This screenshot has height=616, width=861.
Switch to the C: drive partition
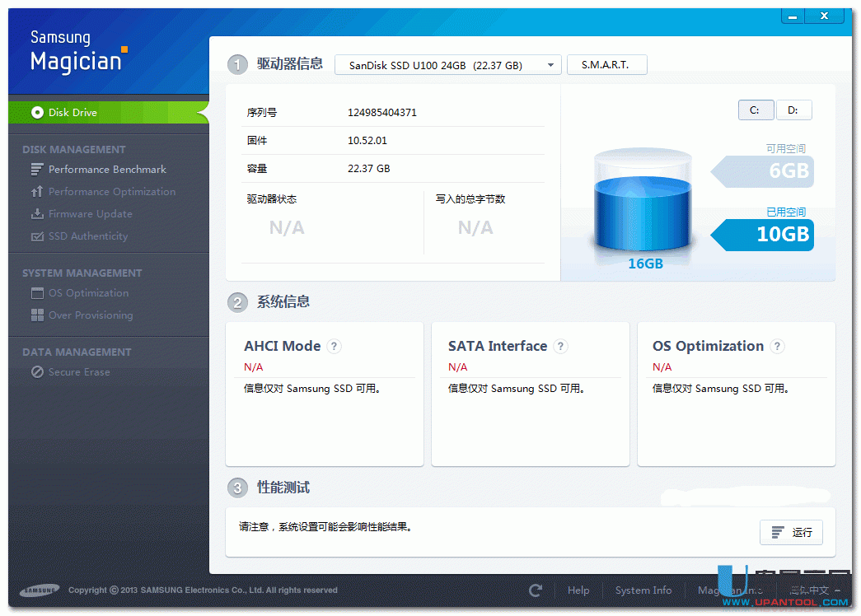pyautogui.click(x=756, y=110)
